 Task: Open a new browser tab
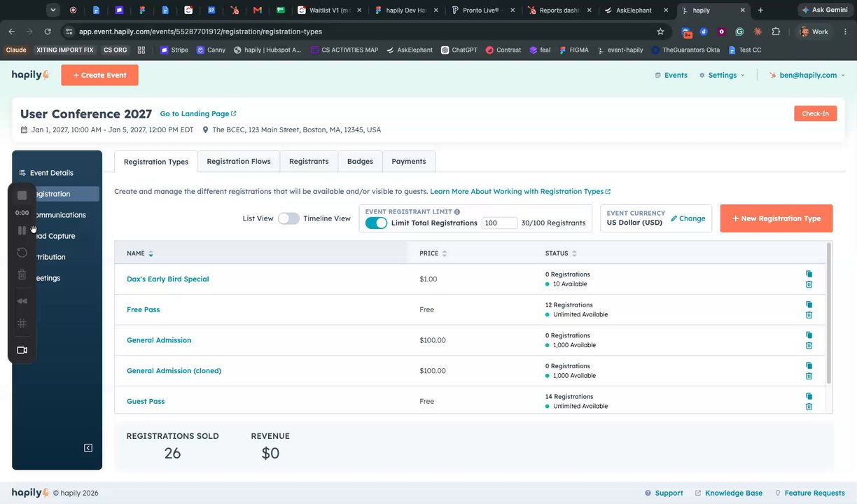pyautogui.click(x=760, y=10)
